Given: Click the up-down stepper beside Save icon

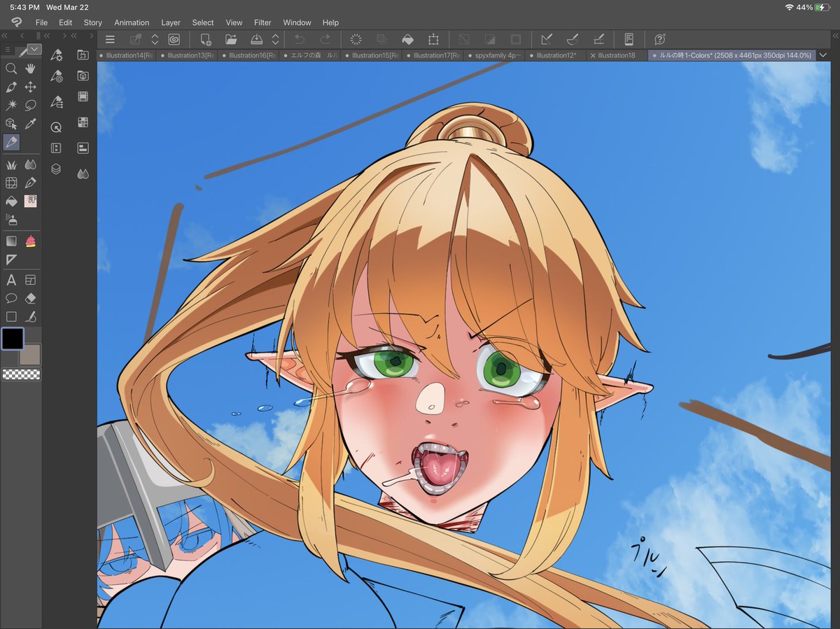Looking at the screenshot, I should tap(276, 39).
